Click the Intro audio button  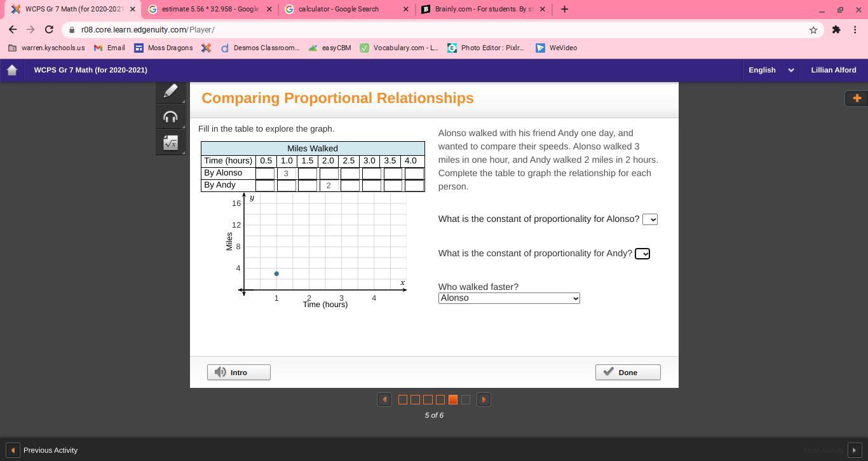239,373
